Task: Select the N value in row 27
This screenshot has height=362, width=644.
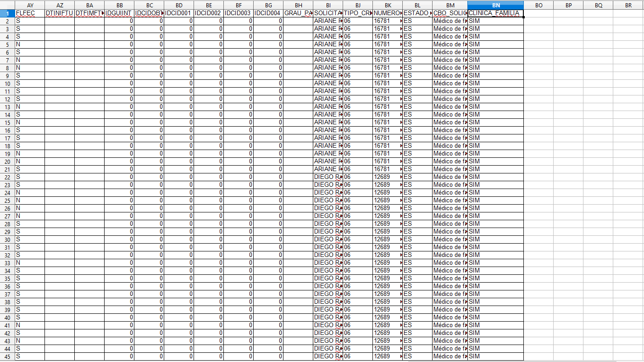Action: click(x=30, y=216)
